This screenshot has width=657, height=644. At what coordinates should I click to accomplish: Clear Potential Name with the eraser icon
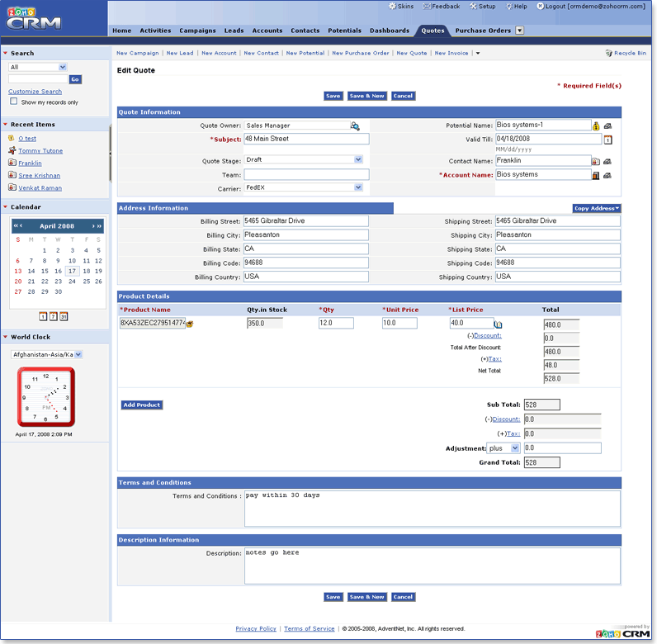click(607, 125)
